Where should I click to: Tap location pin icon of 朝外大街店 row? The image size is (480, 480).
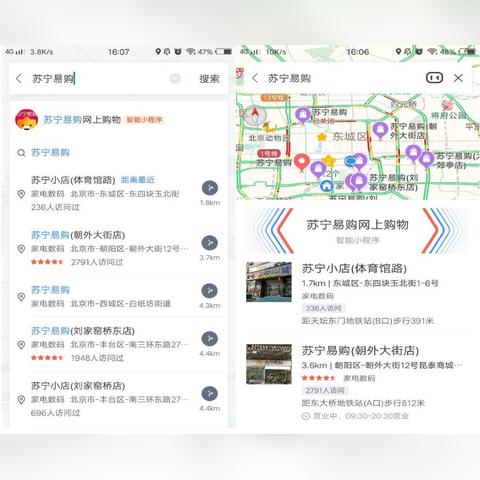(x=21, y=249)
